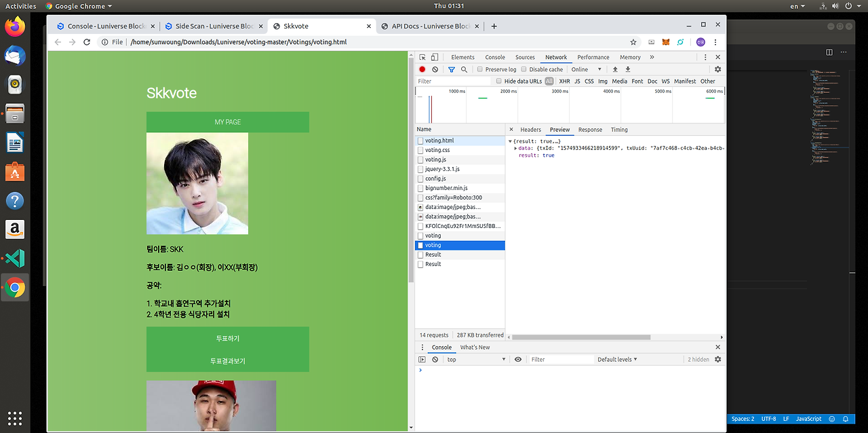Filter requests by JS type
Image resolution: width=868 pixels, height=433 pixels.
pyautogui.click(x=577, y=81)
